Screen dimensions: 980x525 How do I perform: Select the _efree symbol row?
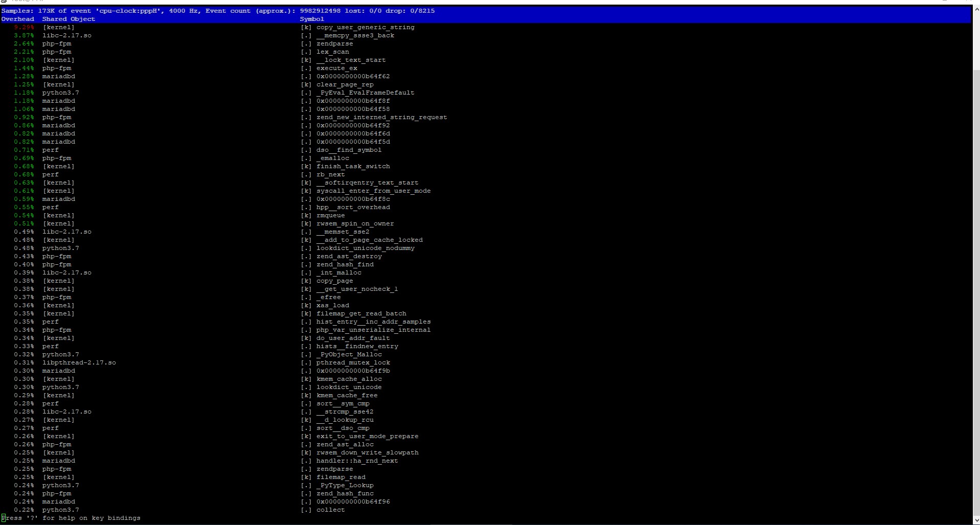pyautogui.click(x=329, y=297)
